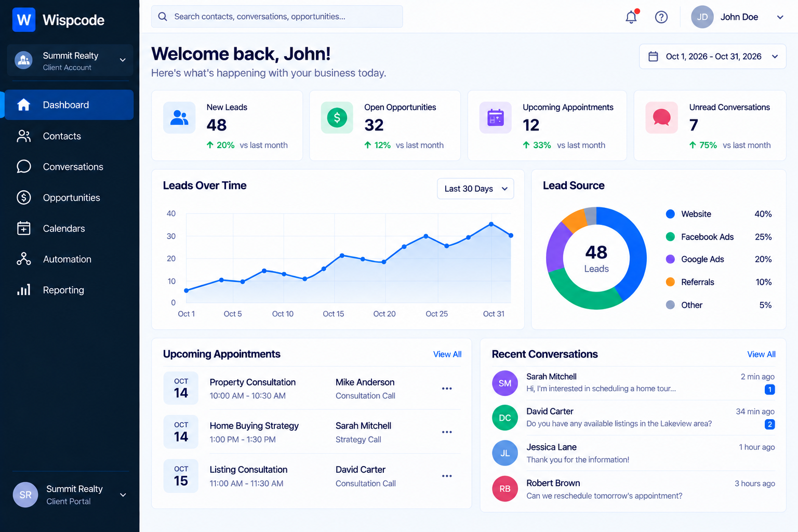
Task: View all upcoming appointments
Action: click(x=447, y=354)
